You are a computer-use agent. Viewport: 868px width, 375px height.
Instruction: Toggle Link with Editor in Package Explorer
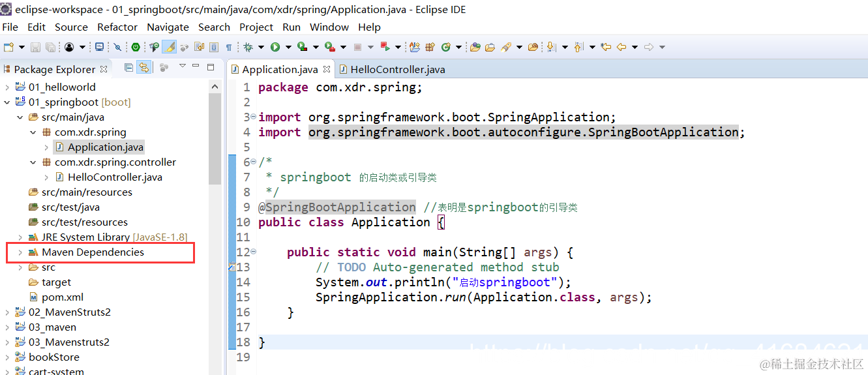pyautogui.click(x=143, y=67)
